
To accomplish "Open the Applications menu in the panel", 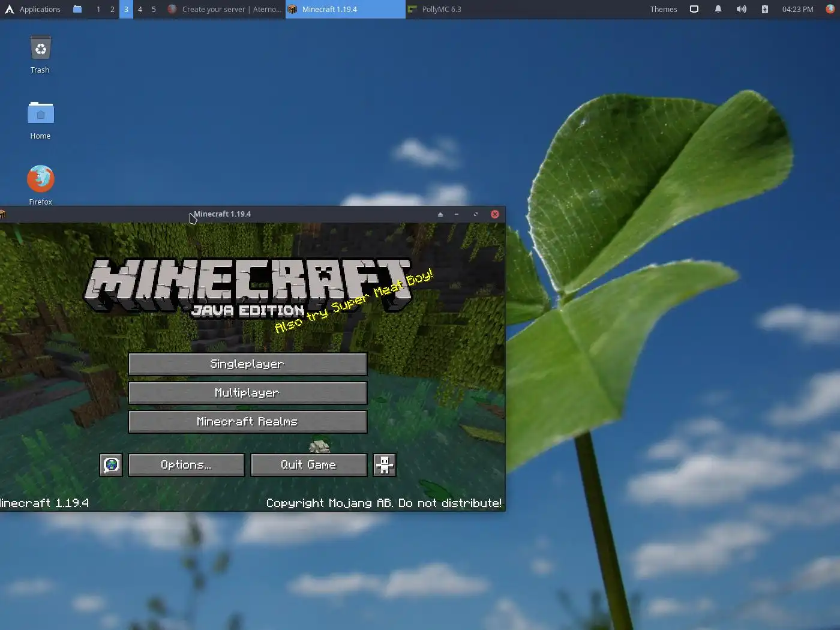I will point(33,9).
